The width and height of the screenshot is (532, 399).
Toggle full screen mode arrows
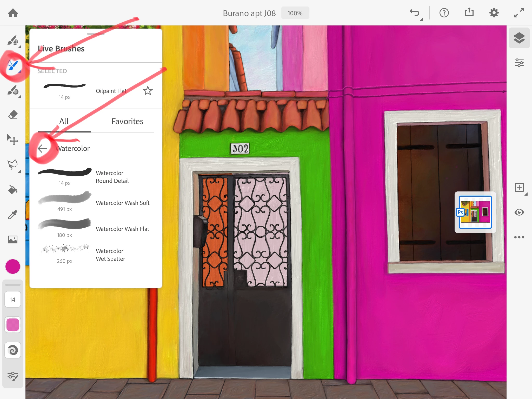tap(519, 13)
